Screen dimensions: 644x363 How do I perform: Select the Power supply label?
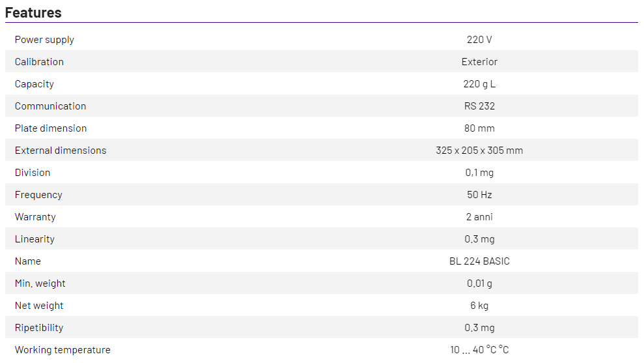pyautogui.click(x=44, y=40)
